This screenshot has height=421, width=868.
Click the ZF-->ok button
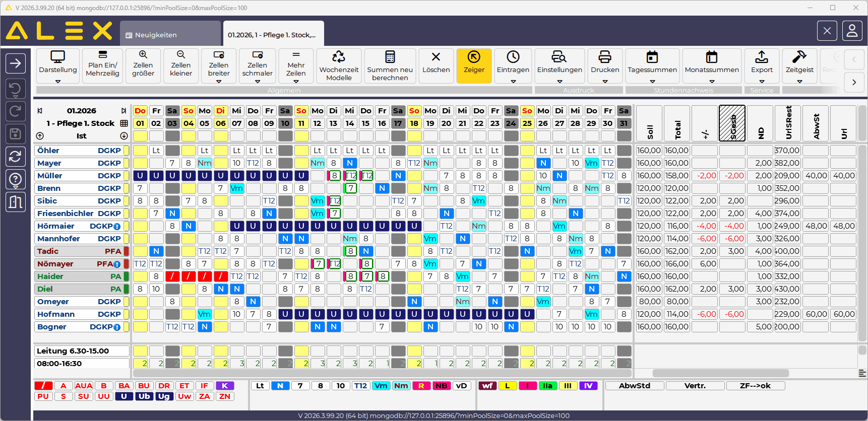pos(755,386)
